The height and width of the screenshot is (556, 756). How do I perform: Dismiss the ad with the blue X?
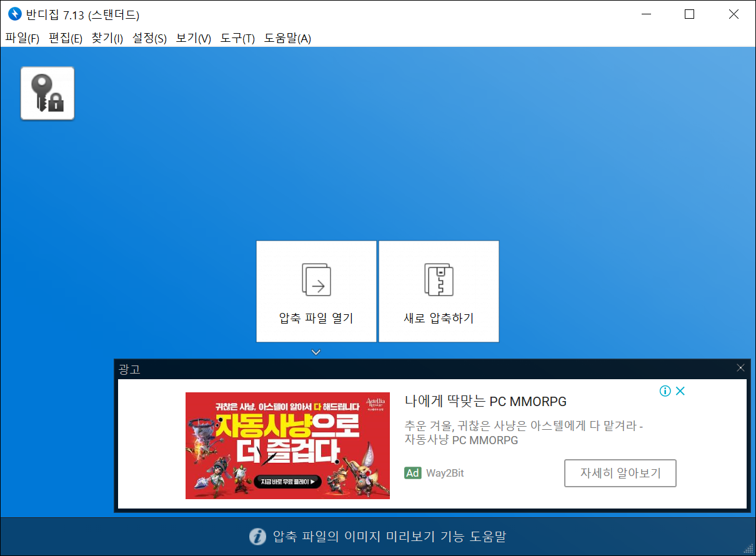click(680, 391)
